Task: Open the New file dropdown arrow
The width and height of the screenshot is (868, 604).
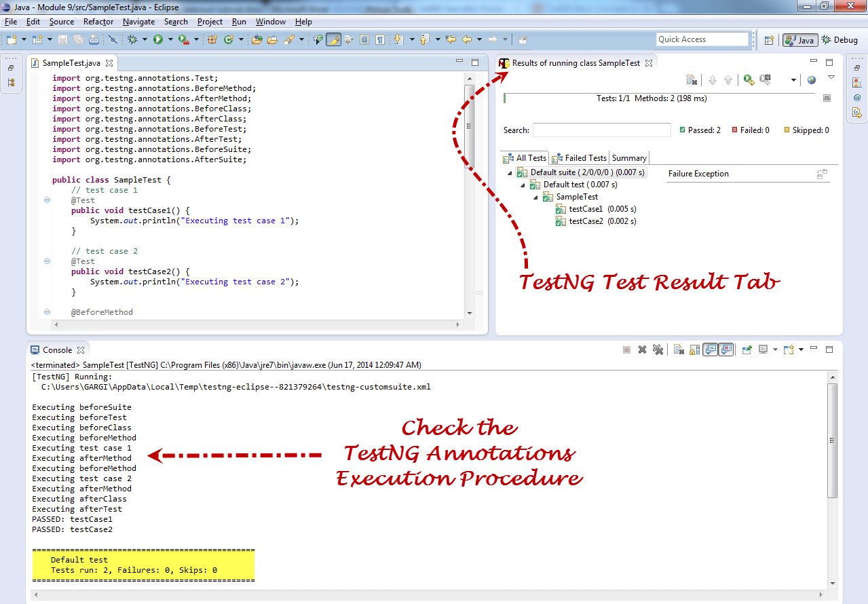Action: tap(24, 39)
